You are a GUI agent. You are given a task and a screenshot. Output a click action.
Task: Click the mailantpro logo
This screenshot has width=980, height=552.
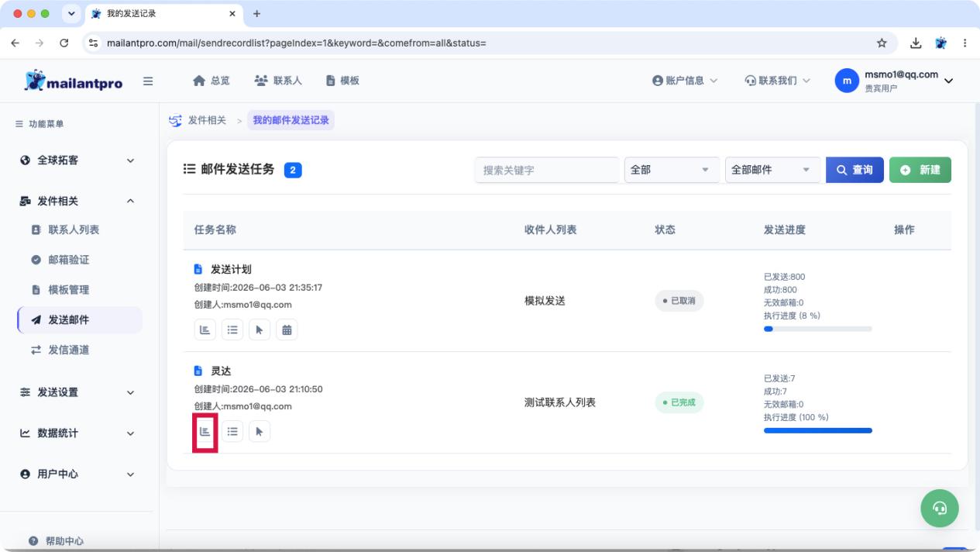click(74, 81)
